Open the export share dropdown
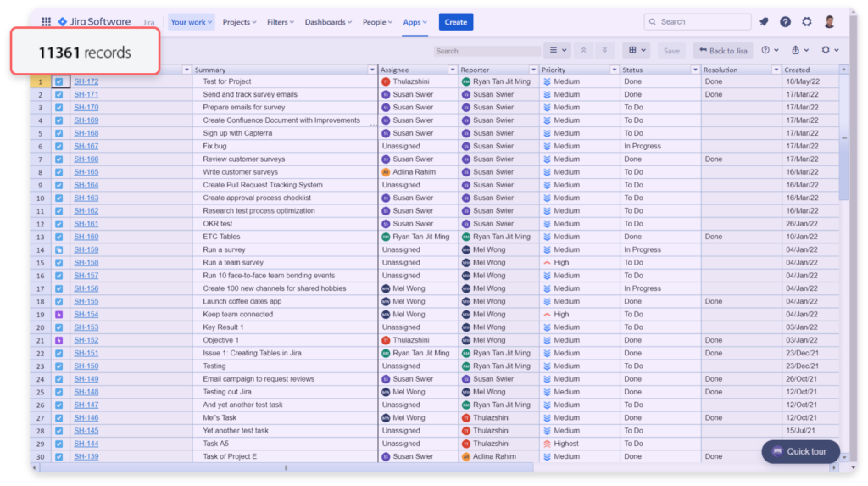Viewport: 868px width, 486px height. pos(800,50)
